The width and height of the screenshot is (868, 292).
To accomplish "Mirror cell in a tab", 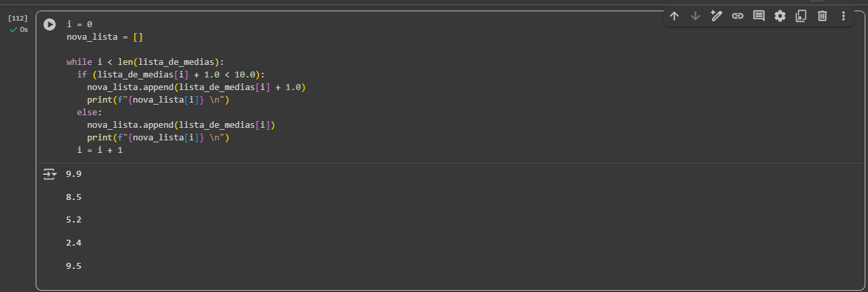I will click(x=801, y=16).
